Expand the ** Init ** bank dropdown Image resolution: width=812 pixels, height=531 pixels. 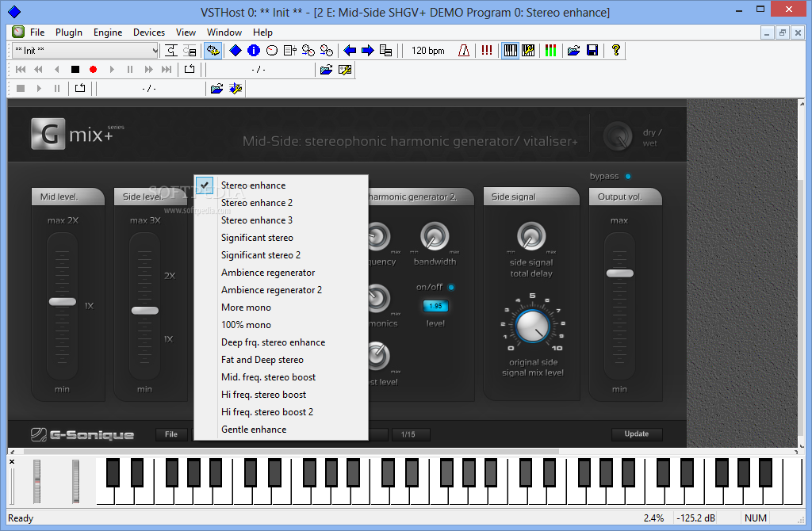coord(155,50)
